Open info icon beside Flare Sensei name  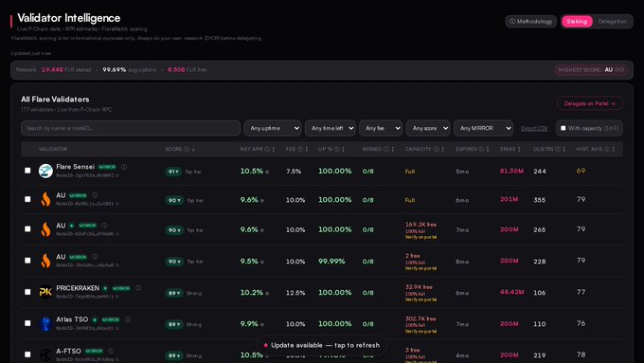pos(124,167)
